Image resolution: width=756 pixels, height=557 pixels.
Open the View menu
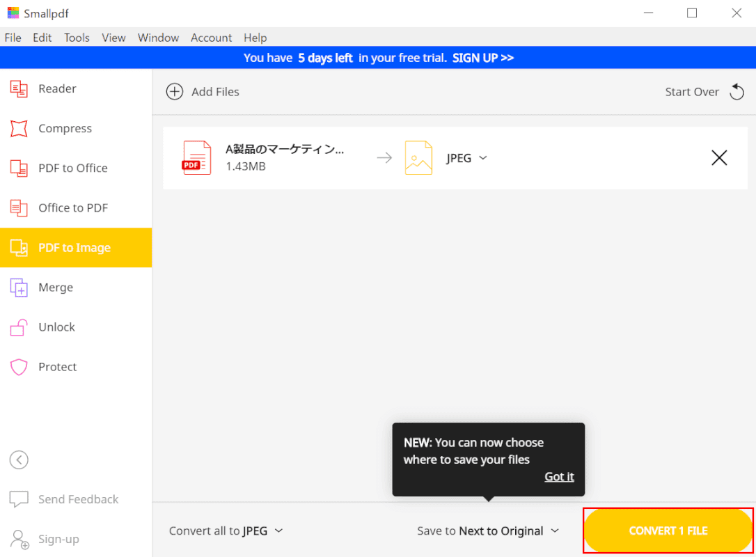pos(113,38)
